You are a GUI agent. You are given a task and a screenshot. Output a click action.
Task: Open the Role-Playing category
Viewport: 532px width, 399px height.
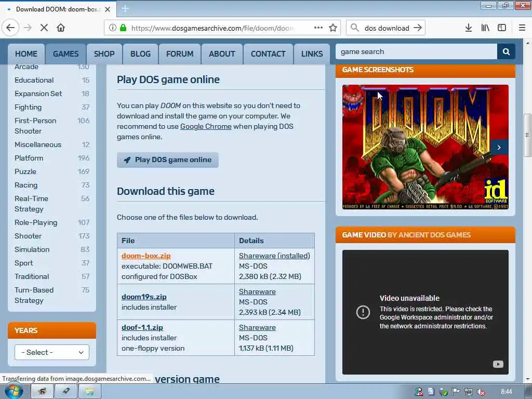pos(36,222)
